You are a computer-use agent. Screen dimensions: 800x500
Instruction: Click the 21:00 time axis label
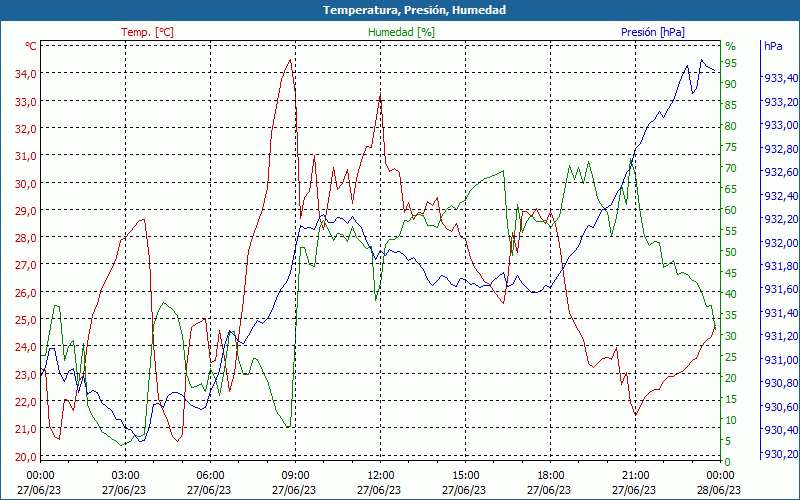(x=636, y=476)
